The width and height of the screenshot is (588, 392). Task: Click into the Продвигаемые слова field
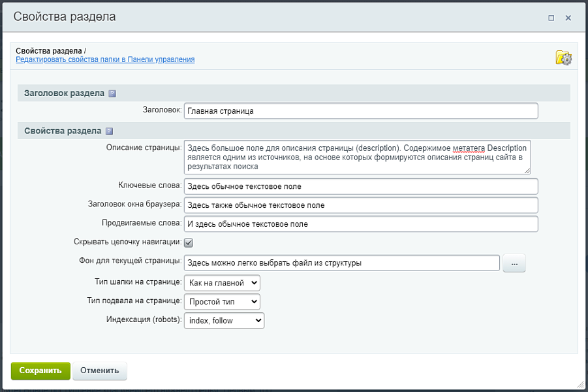[x=361, y=224]
